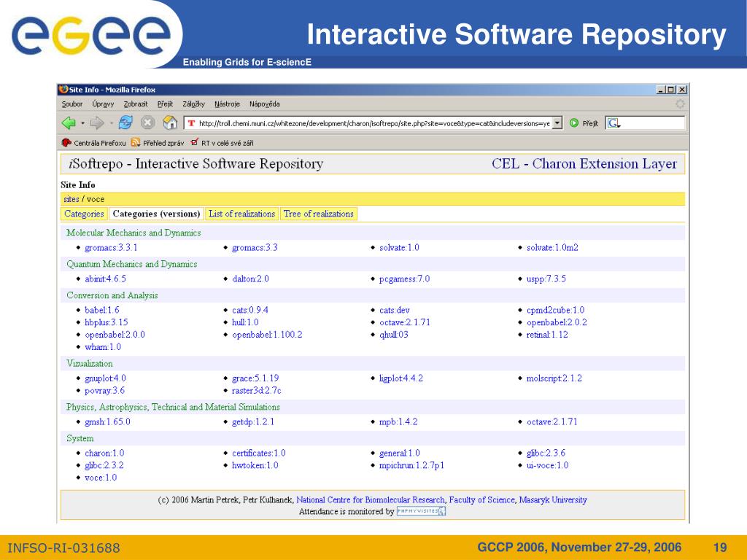Click the Forward arrow button
Image resolution: width=747 pixels, height=560 pixels.
pos(97,122)
